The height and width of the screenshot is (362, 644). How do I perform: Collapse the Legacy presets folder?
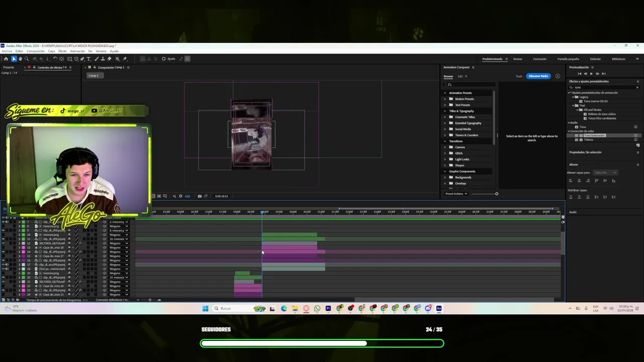[573, 97]
